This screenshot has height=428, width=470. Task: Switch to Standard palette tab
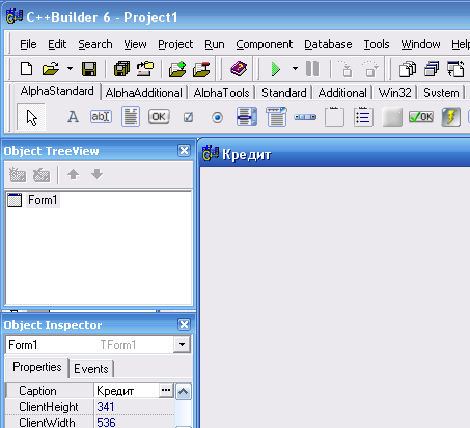[284, 93]
